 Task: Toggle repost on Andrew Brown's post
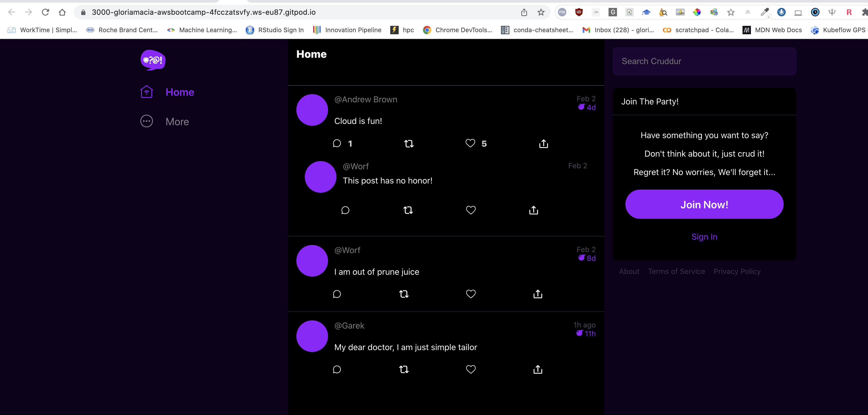point(409,144)
